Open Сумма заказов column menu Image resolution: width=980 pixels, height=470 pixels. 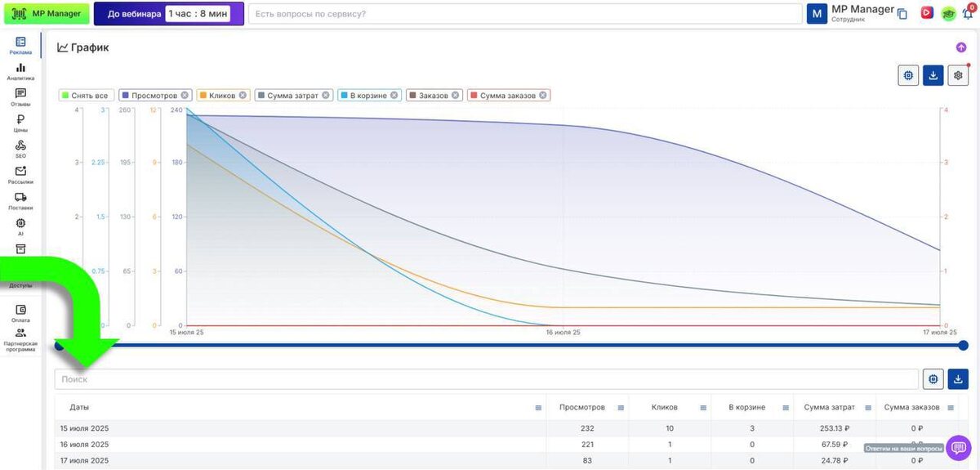950,408
